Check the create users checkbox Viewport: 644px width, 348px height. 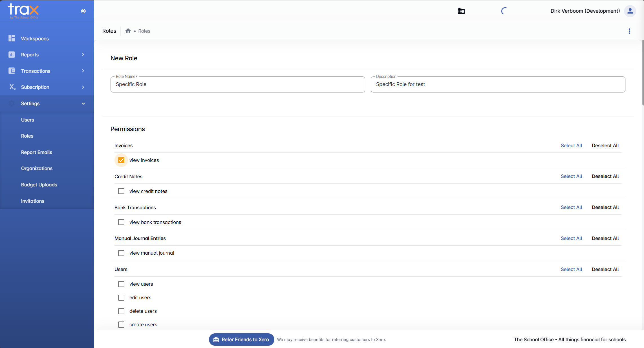121,325
